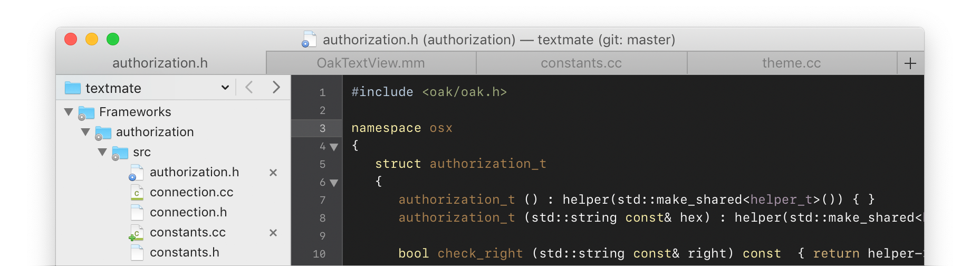The image size is (980, 266).
Task: Click the Frameworks folder icon
Action: pyautogui.click(x=86, y=112)
